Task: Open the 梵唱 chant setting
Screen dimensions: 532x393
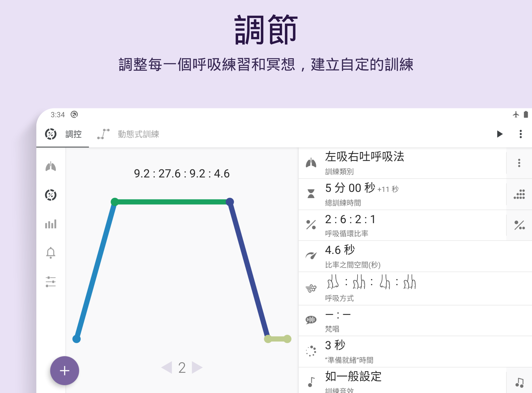Action: point(415,321)
